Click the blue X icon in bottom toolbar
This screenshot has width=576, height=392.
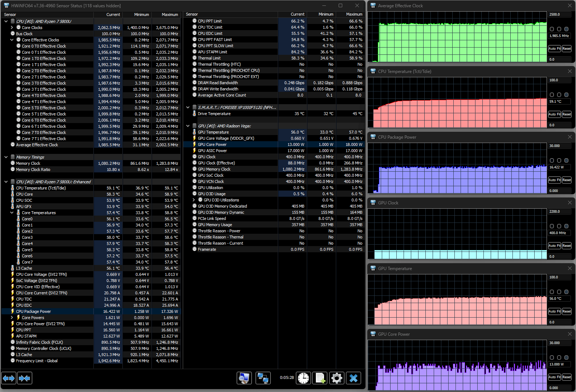[x=354, y=378]
